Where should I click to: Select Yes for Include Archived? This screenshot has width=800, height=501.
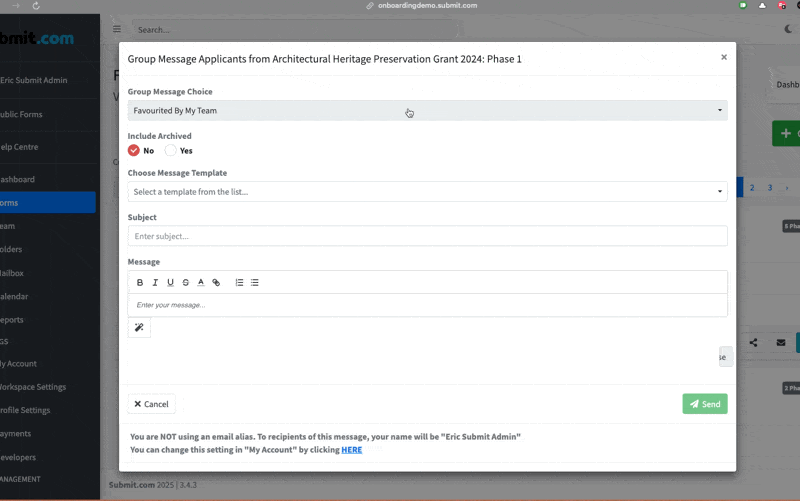coord(170,151)
